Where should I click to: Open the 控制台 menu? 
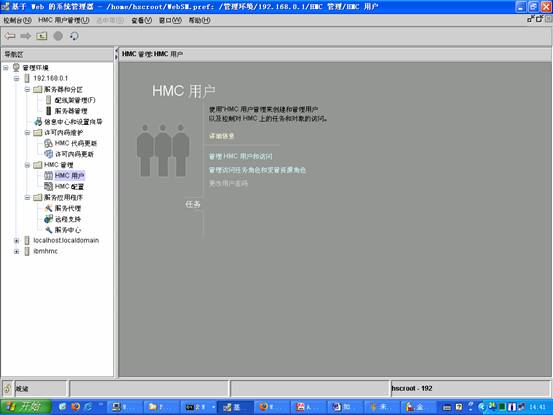(x=17, y=20)
